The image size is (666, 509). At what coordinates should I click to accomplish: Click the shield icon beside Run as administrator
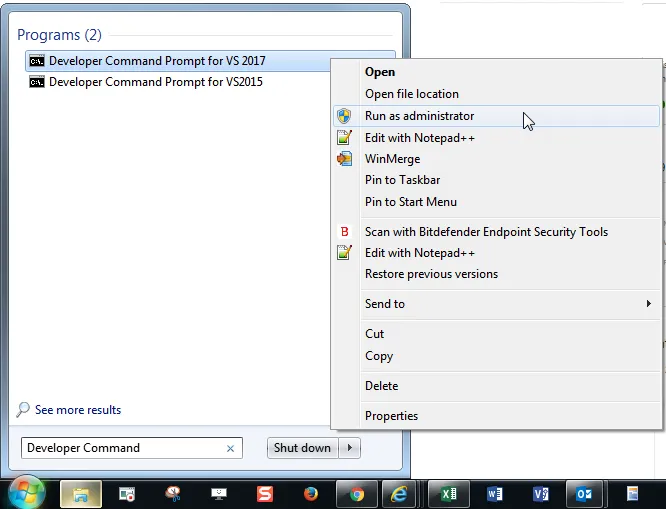(344, 116)
